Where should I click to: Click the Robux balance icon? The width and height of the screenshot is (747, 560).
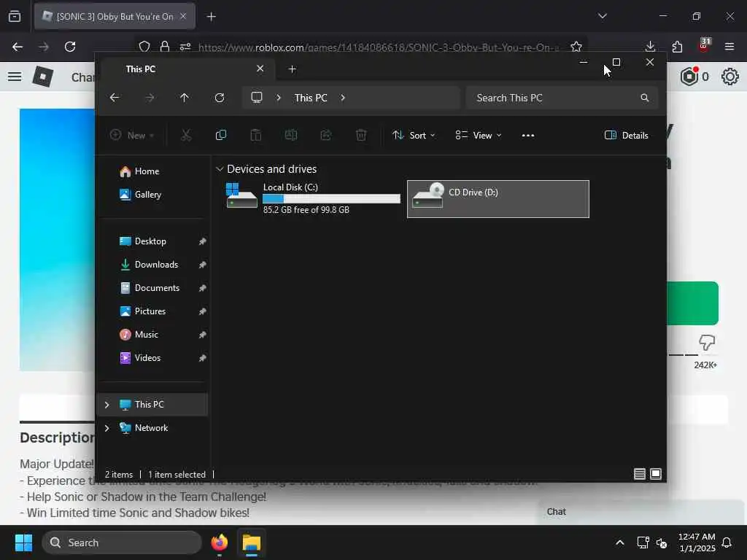pyautogui.click(x=689, y=77)
